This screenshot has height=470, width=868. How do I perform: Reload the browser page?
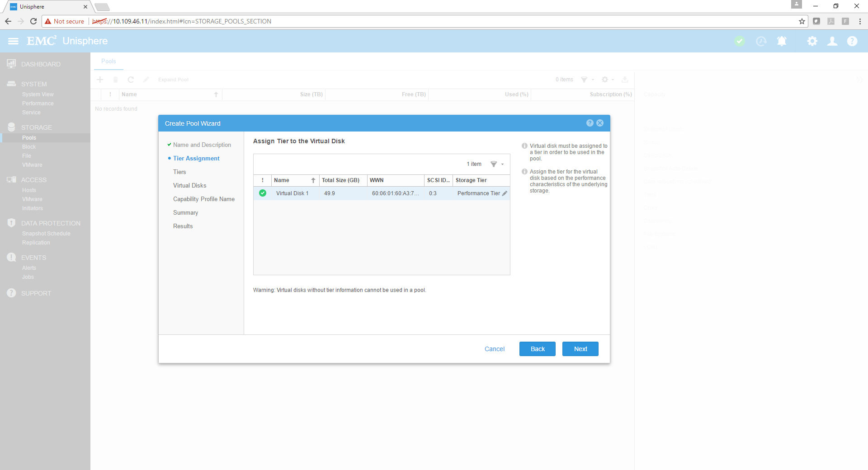pyautogui.click(x=33, y=21)
